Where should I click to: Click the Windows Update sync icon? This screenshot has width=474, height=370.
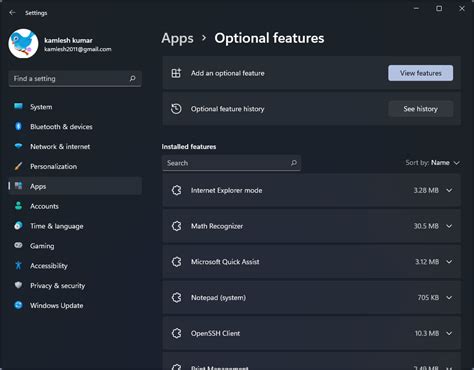18,305
